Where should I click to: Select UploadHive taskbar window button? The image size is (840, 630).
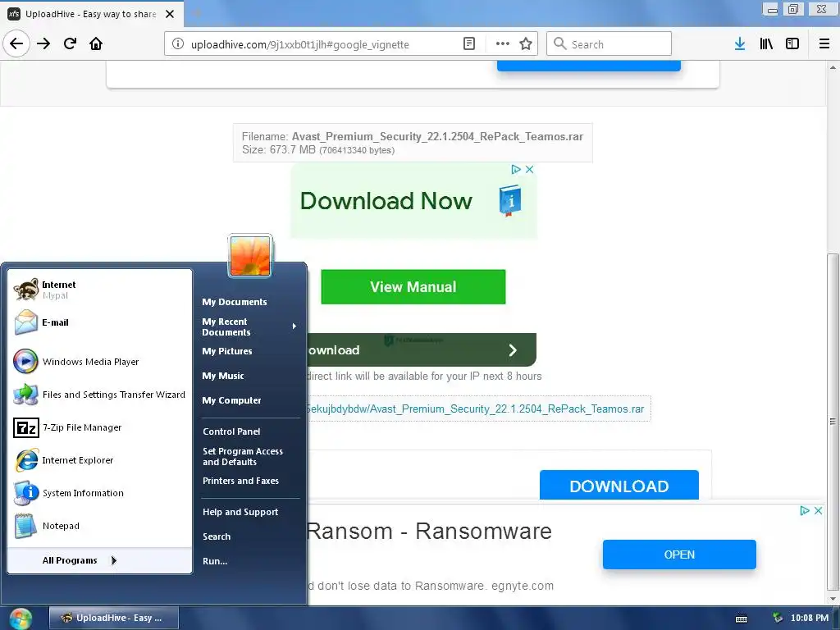(x=113, y=619)
